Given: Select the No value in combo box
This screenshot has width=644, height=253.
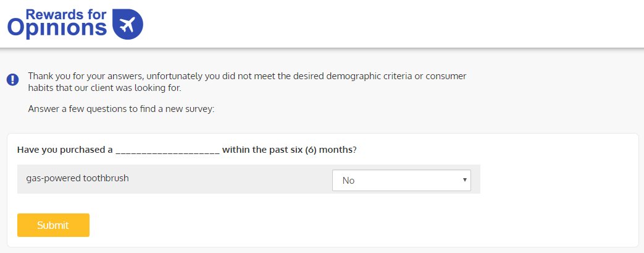Looking at the screenshot, I should 348,180.
